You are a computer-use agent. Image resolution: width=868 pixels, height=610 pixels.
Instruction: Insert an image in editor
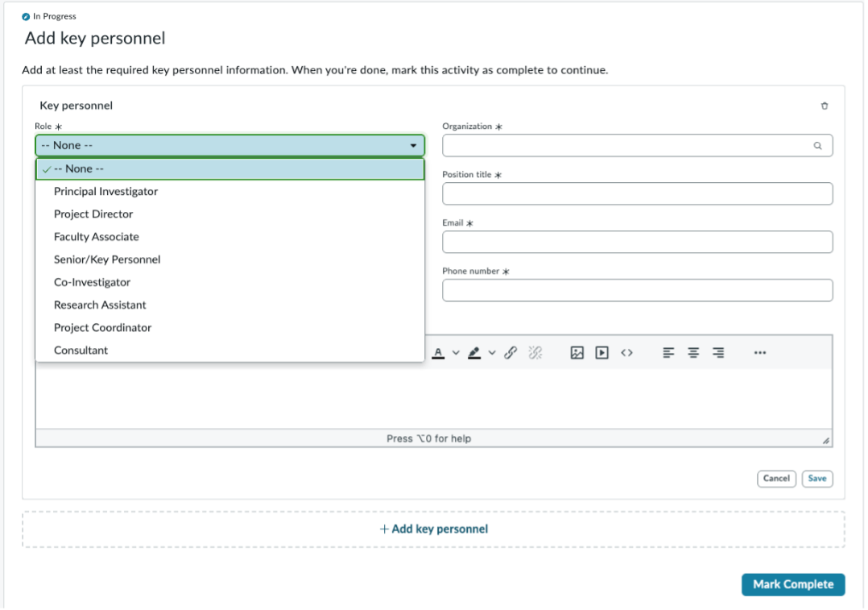(577, 353)
